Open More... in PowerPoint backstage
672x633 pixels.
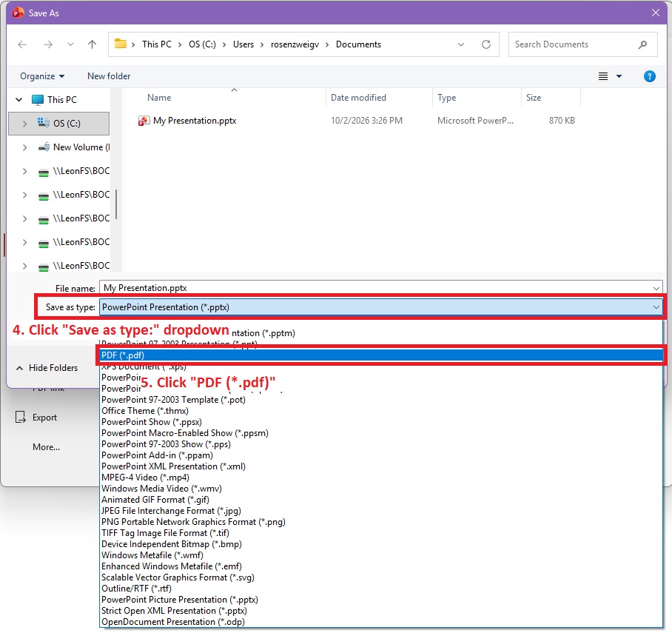pyautogui.click(x=47, y=447)
